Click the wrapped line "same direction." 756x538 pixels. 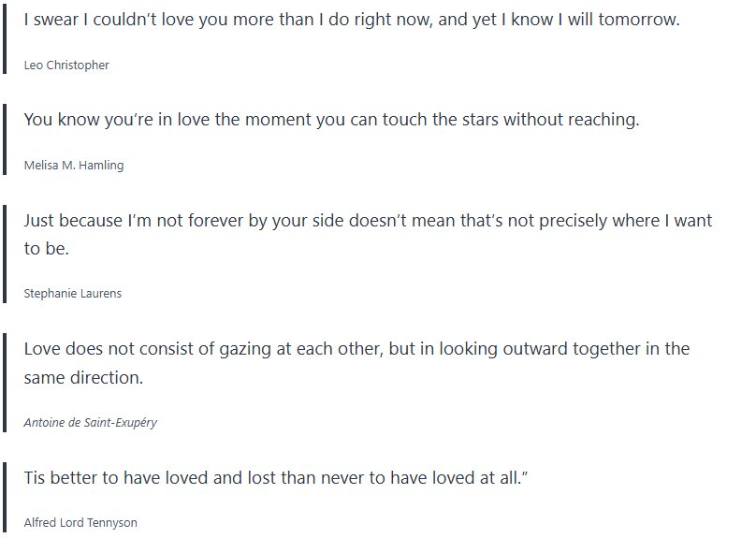pyautogui.click(x=83, y=377)
